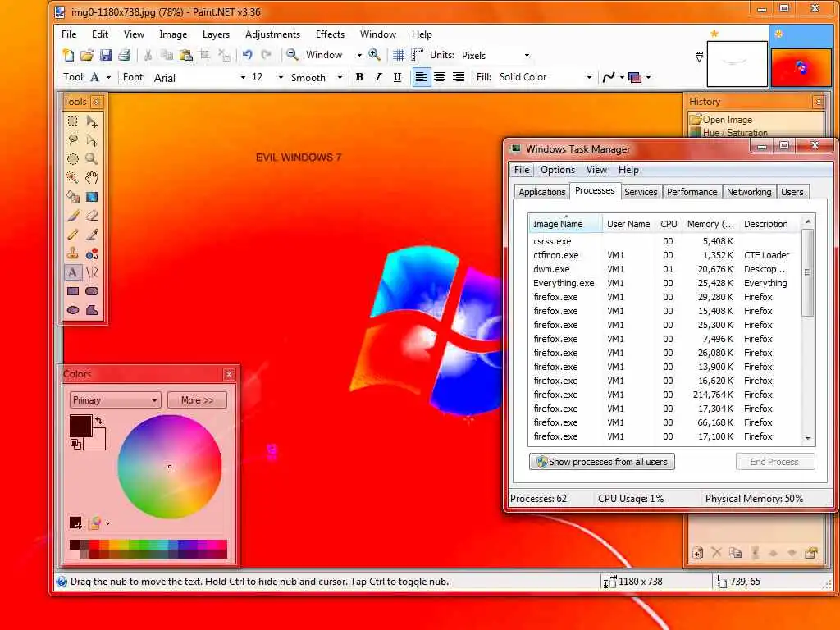This screenshot has width=840, height=630.
Task: Pick a hue on the color wheel
Action: click(170, 467)
